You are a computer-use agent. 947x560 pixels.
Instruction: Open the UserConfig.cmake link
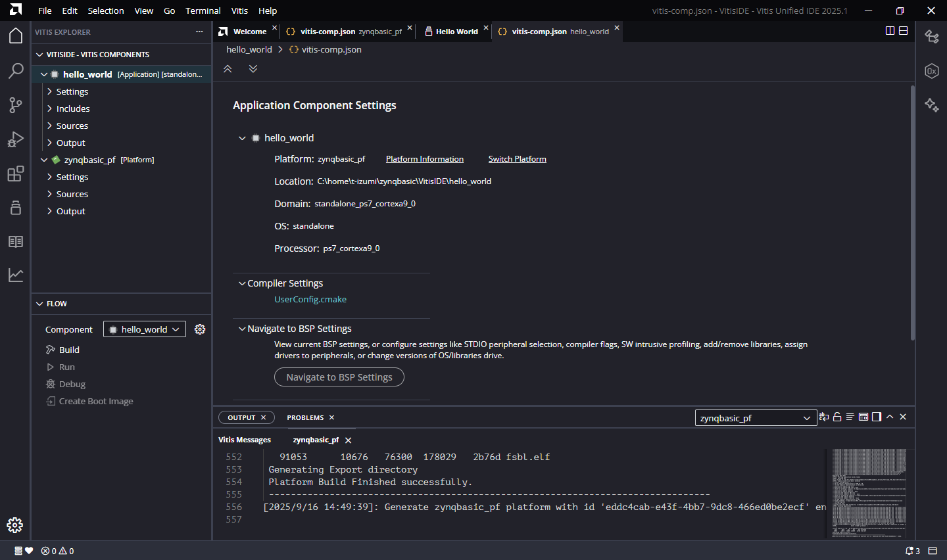tap(310, 299)
